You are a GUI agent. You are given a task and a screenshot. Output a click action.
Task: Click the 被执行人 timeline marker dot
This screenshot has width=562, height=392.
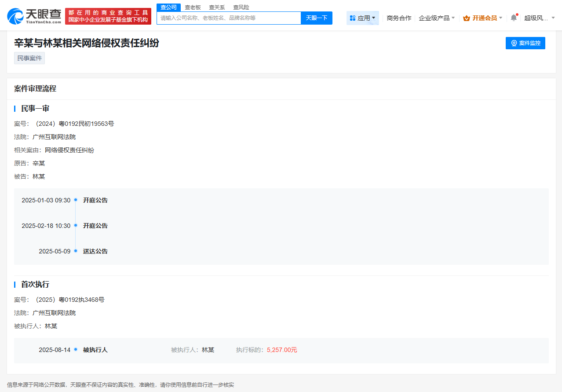point(76,350)
